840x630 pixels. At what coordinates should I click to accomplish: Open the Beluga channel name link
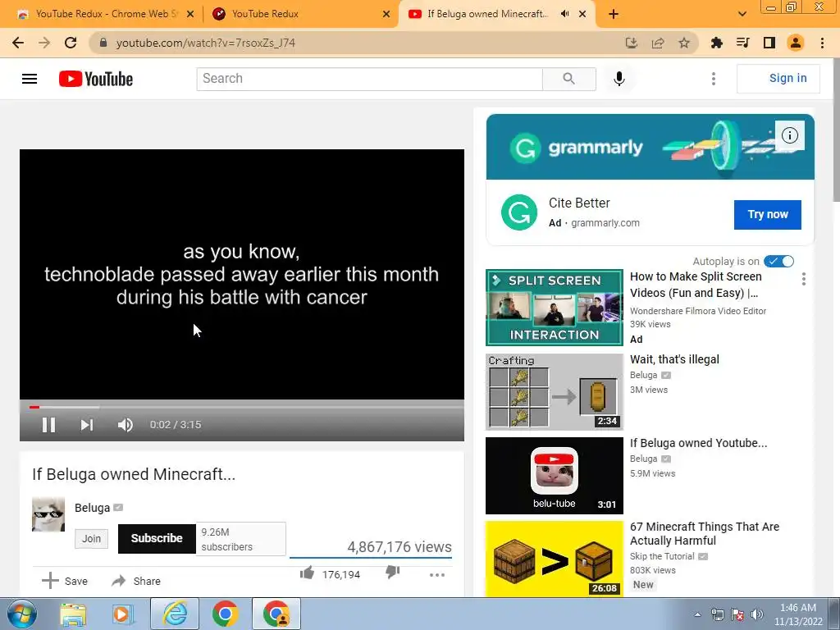tap(92, 507)
